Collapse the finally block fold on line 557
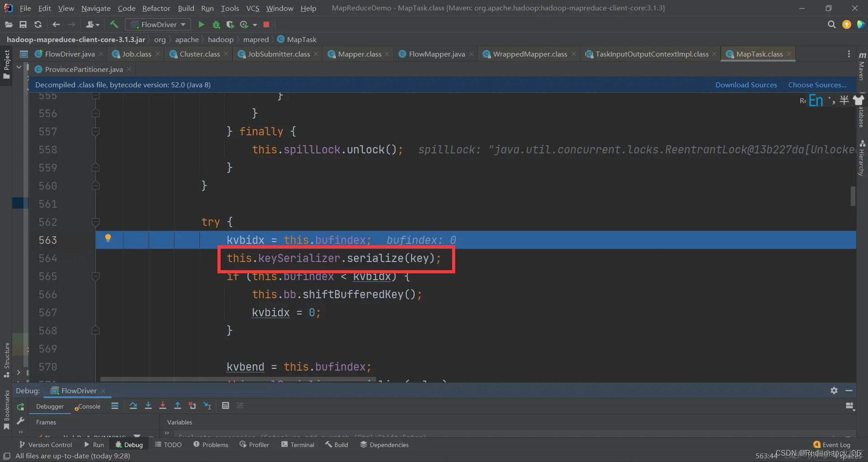 pos(95,131)
